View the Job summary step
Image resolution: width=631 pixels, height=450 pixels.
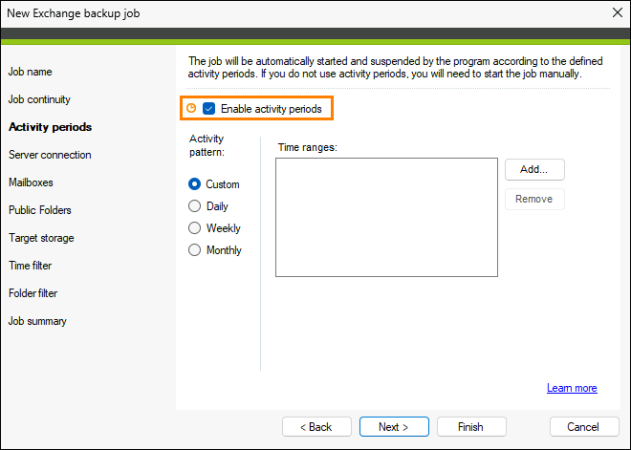[37, 321]
